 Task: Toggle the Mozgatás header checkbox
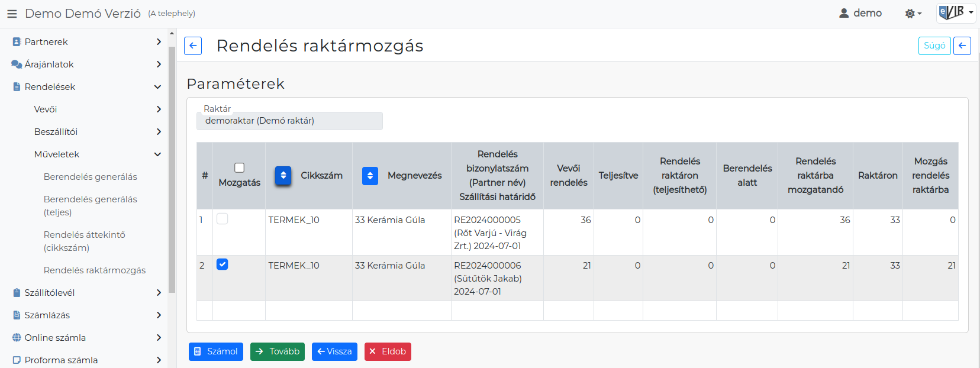point(239,168)
